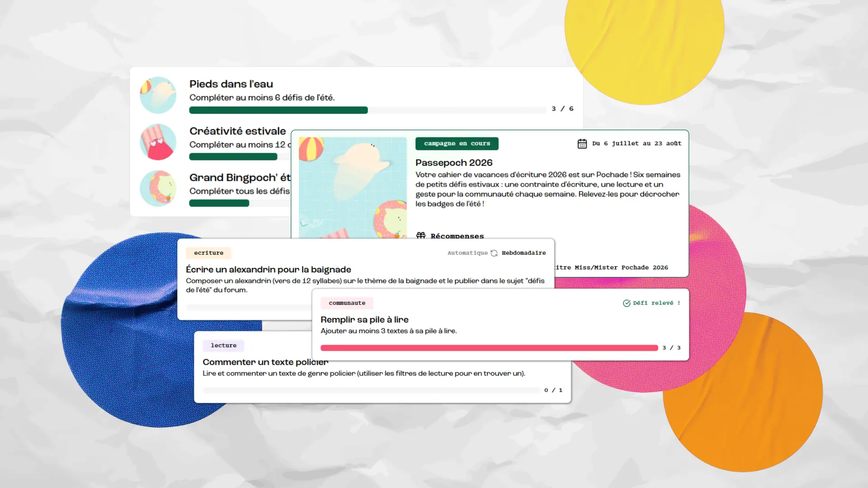Click the Créativité estivale badge icon
Viewport: 868px width, 488px height.
point(158,142)
